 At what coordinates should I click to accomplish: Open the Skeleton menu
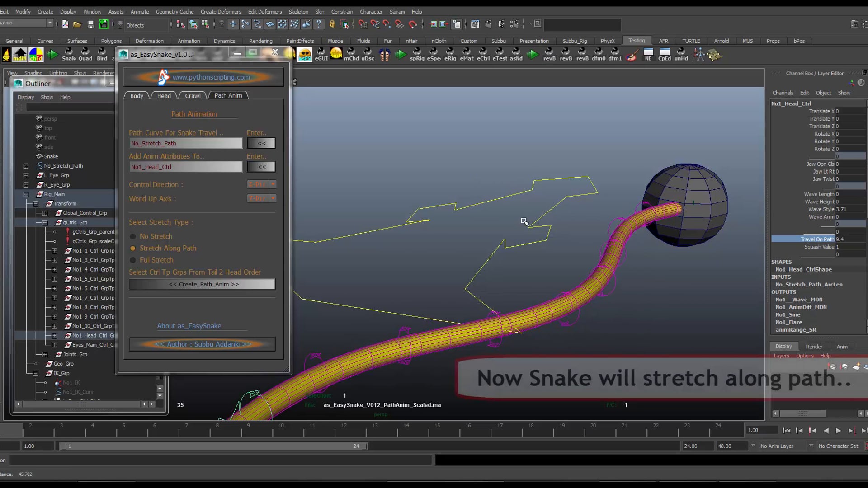pyautogui.click(x=298, y=12)
